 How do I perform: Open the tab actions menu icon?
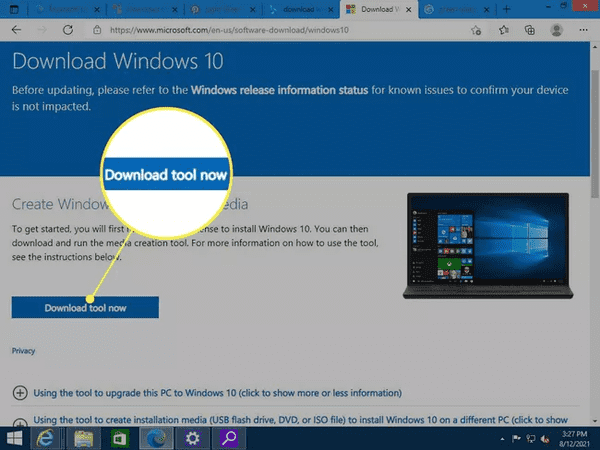pyautogui.click(x=14, y=9)
